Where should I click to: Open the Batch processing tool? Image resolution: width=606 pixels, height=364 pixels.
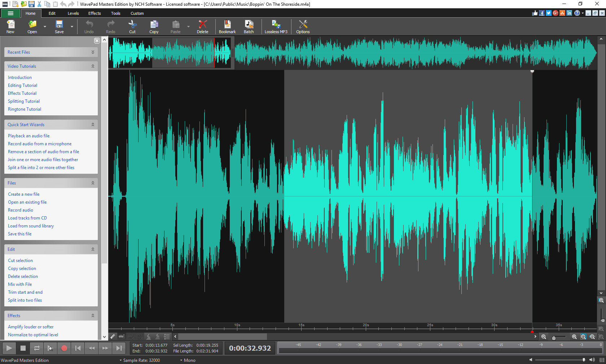pos(249,26)
